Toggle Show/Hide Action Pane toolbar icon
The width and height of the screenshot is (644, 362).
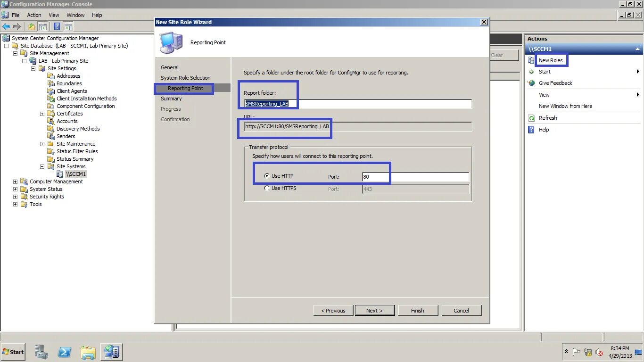pyautogui.click(x=68, y=26)
